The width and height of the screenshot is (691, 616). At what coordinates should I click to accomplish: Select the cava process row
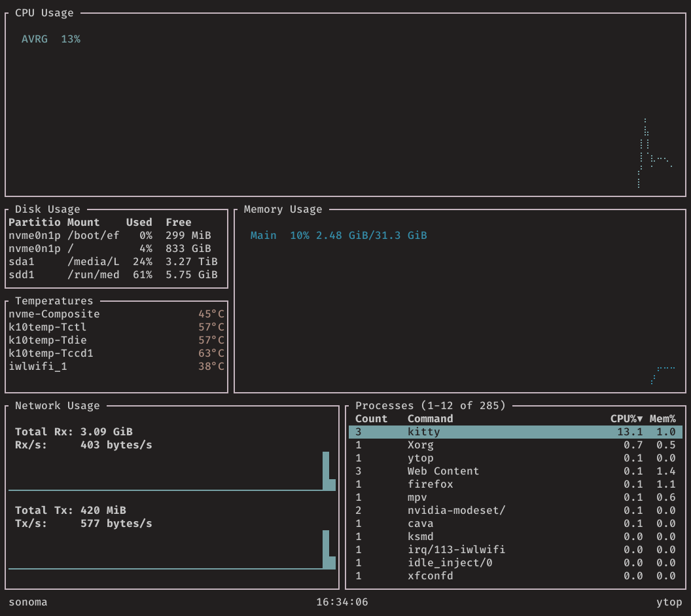tap(516, 524)
